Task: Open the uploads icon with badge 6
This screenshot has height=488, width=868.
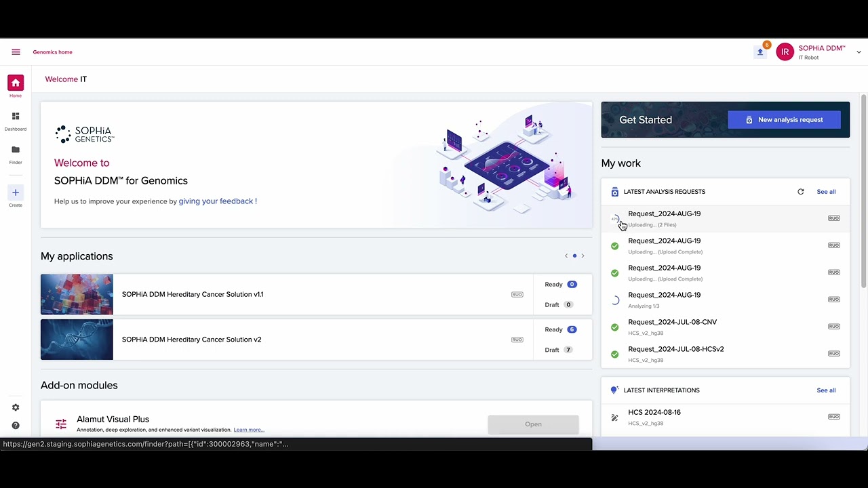Action: tap(760, 52)
